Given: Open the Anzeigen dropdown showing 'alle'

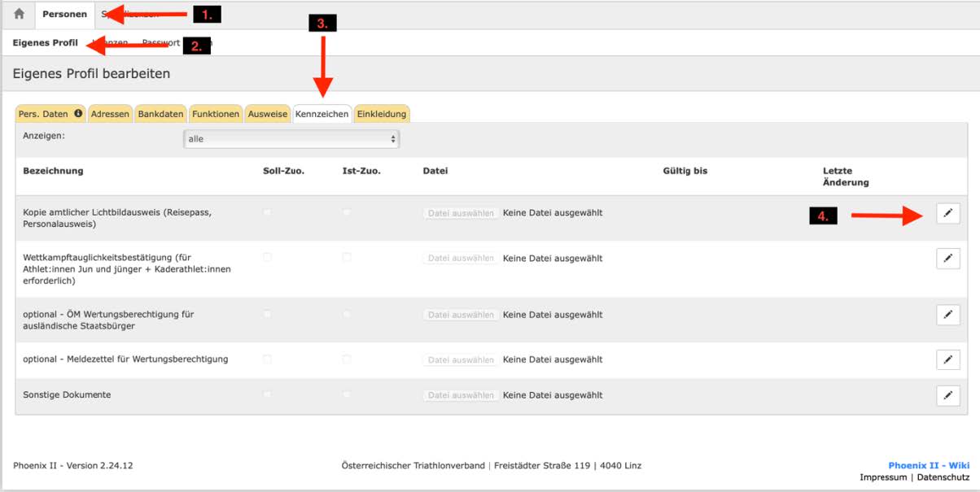Looking at the screenshot, I should [x=291, y=139].
